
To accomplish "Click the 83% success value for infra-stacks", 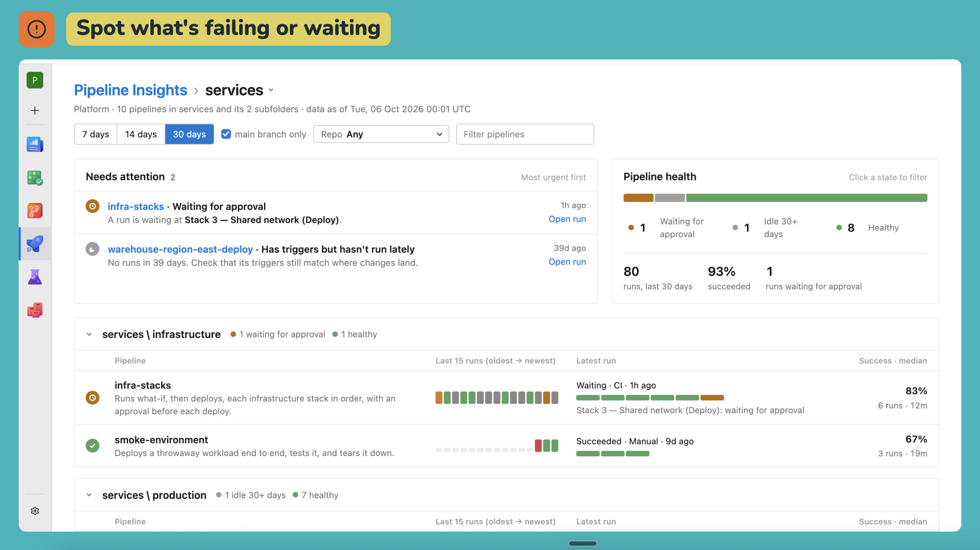I will pyautogui.click(x=916, y=391).
